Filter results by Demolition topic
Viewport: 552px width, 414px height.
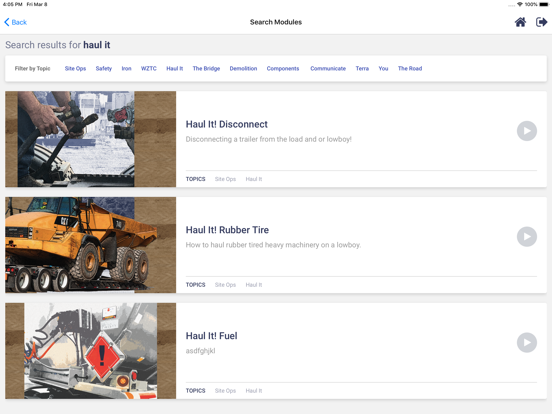(x=243, y=68)
